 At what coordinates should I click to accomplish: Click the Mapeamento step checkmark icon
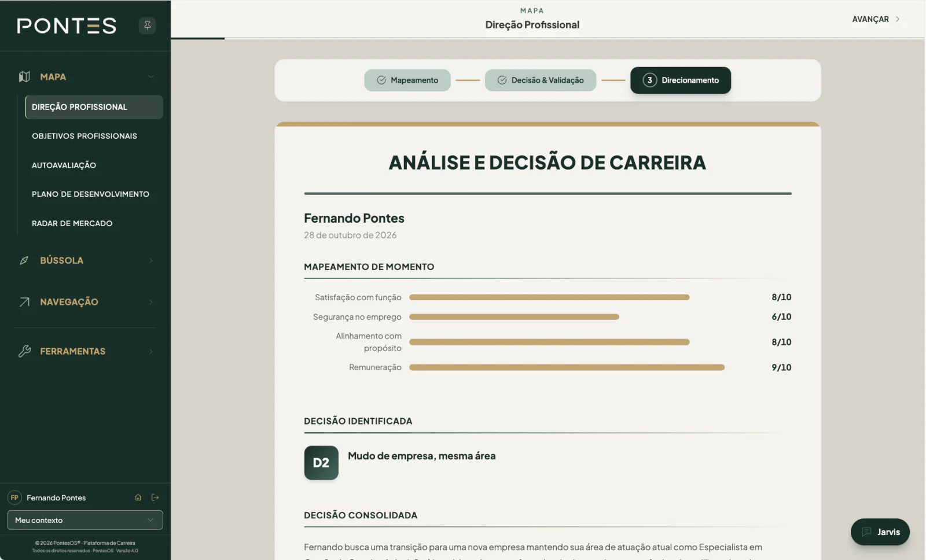pos(381,80)
